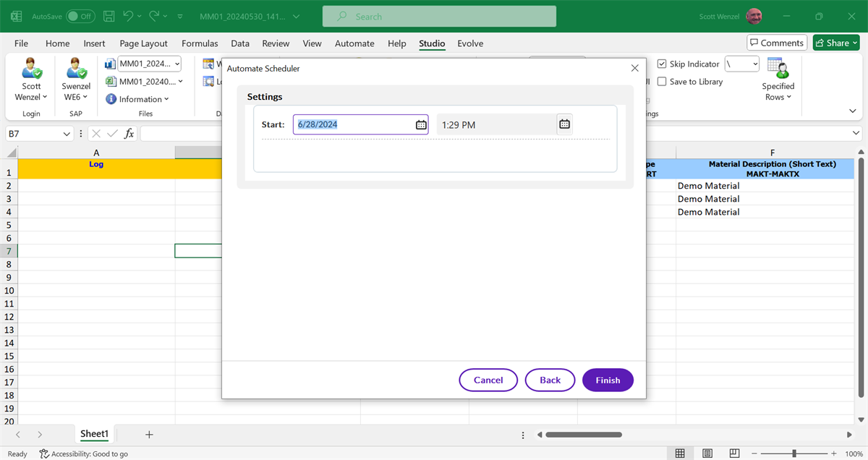Image resolution: width=868 pixels, height=460 pixels.
Task: Open the File menu
Action: click(21, 43)
